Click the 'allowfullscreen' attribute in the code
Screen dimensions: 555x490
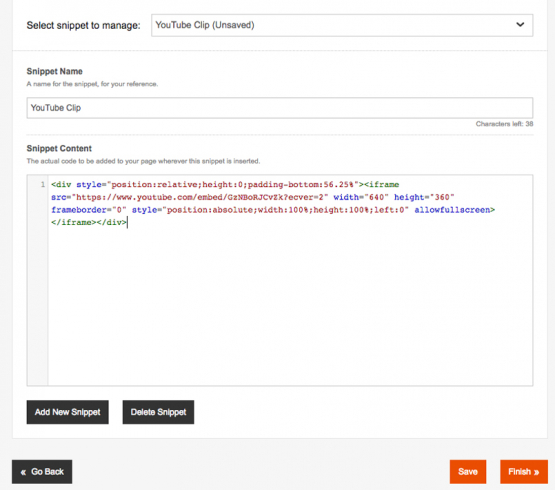(452, 210)
